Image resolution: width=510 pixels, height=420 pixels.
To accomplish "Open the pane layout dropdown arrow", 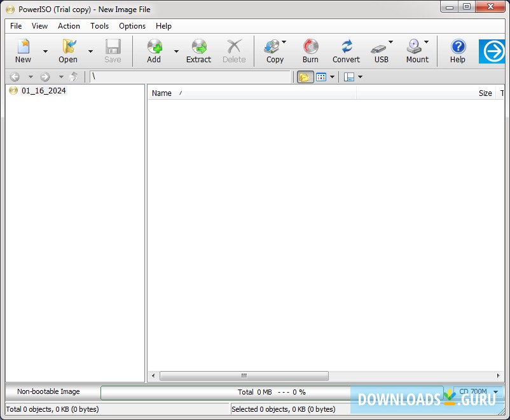I will (360, 77).
